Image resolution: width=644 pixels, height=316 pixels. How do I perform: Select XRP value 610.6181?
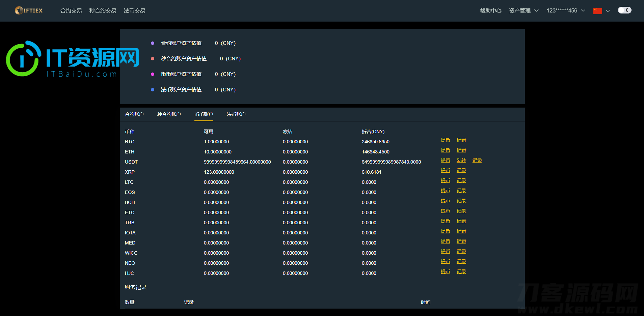[x=372, y=172]
